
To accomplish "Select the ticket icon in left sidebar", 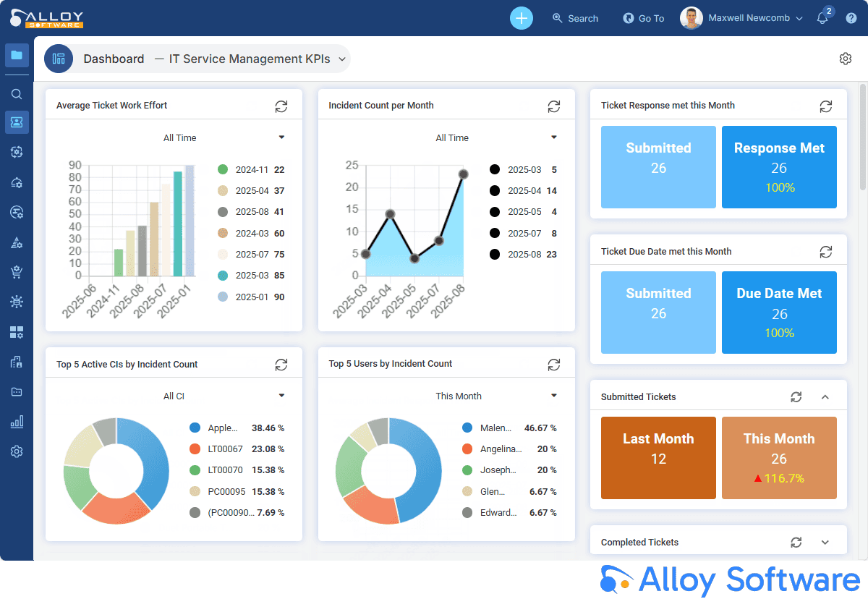I will coord(17,122).
